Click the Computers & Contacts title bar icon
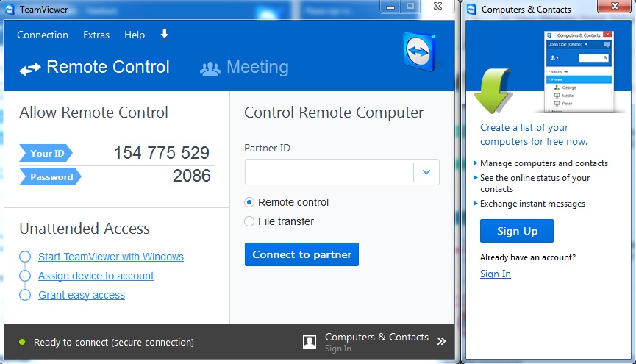This screenshot has width=636, height=364. [471, 9]
